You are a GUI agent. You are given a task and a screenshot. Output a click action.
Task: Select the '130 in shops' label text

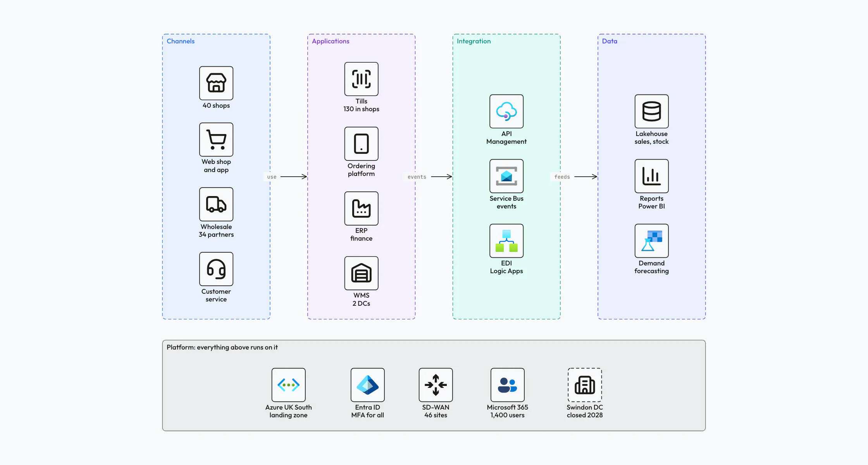coord(362,109)
